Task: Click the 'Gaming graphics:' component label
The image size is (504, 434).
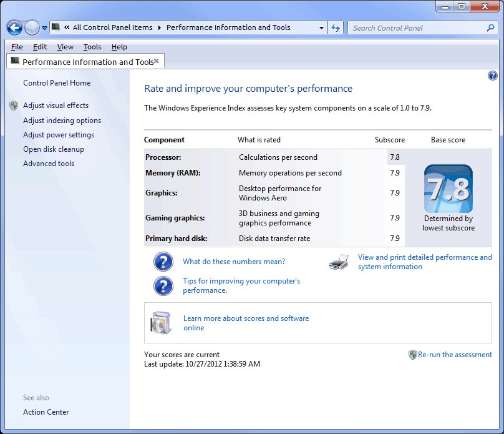Action: [x=175, y=218]
